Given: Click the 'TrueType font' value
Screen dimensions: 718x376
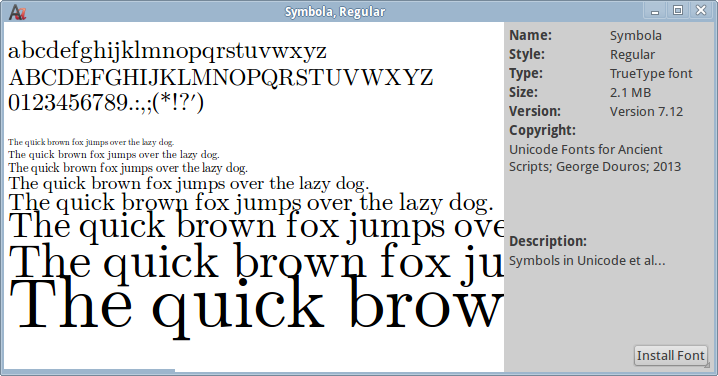Looking at the screenshot, I should tap(651, 73).
